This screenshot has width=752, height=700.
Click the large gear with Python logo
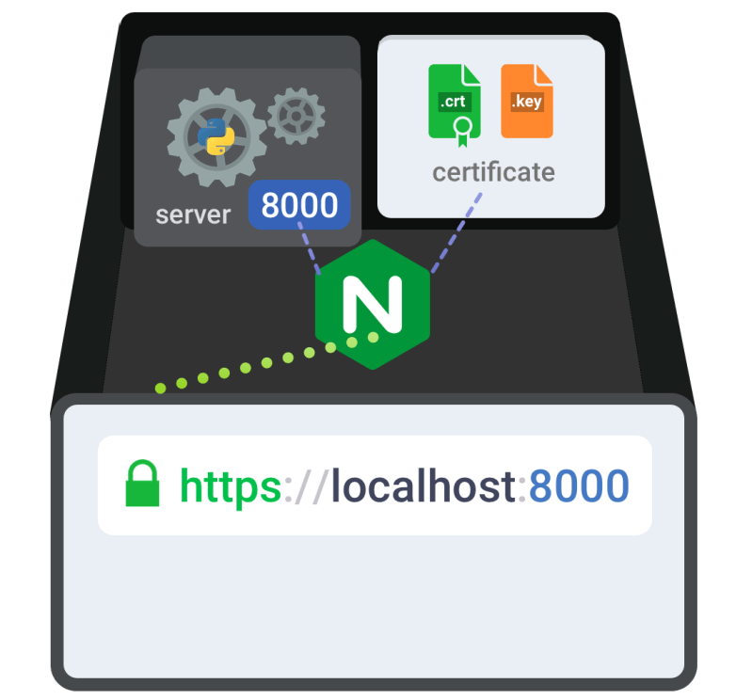point(216,137)
